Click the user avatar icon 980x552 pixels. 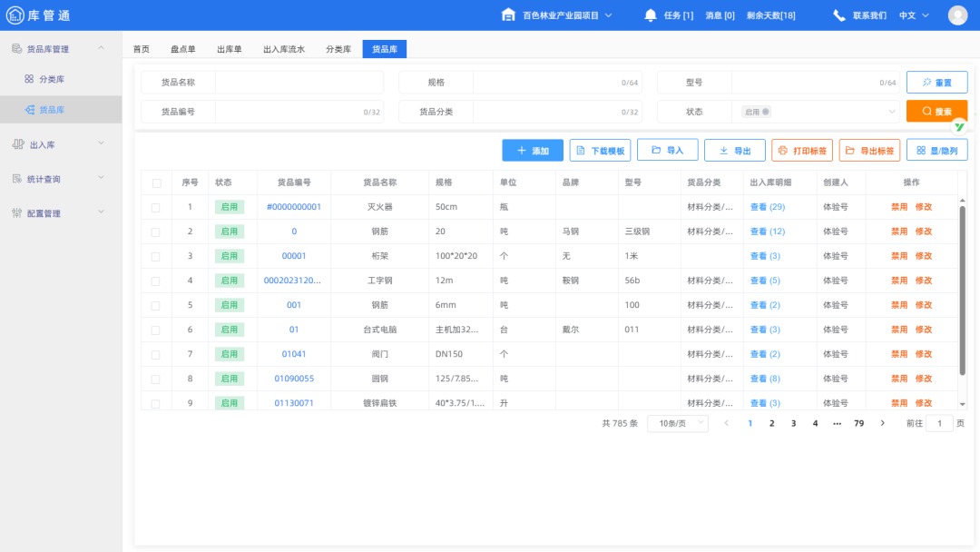tap(957, 14)
